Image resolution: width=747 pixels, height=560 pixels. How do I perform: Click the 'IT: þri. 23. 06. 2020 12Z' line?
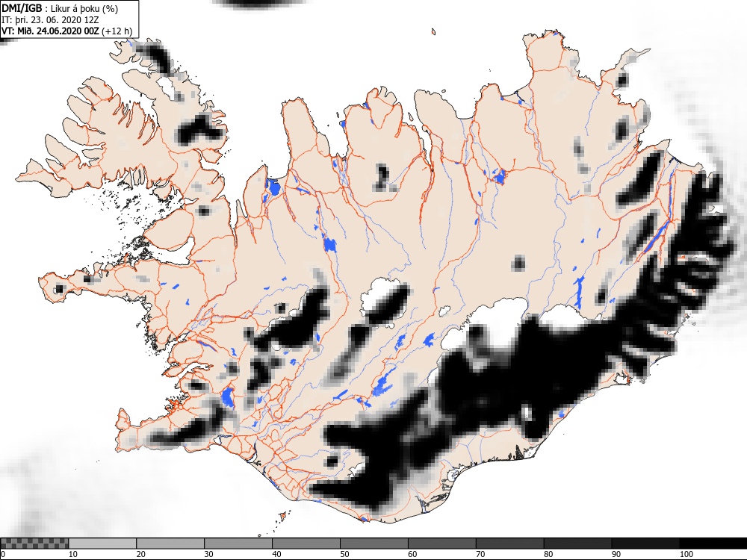(x=50, y=20)
